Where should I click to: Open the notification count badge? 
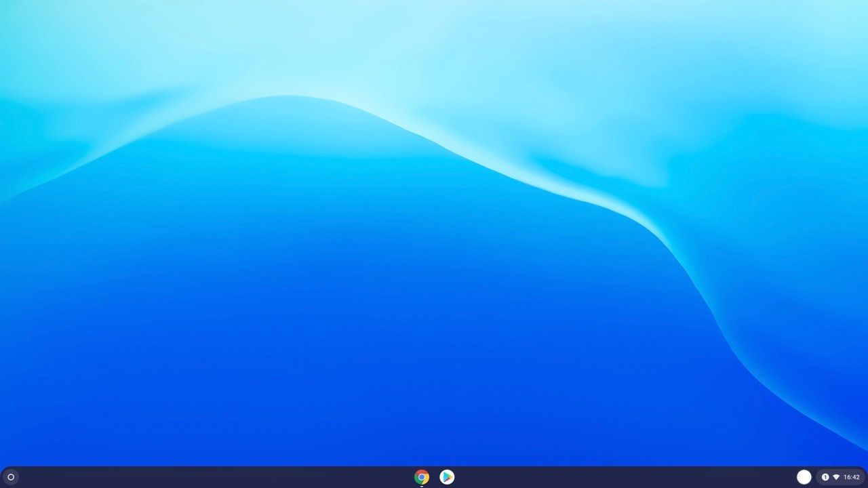pyautogui.click(x=825, y=477)
